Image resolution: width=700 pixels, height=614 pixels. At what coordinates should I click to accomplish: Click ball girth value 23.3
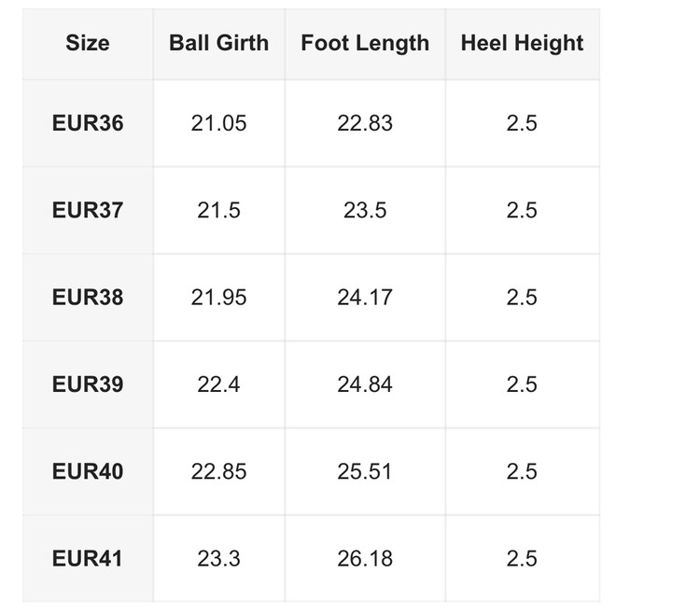[218, 559]
